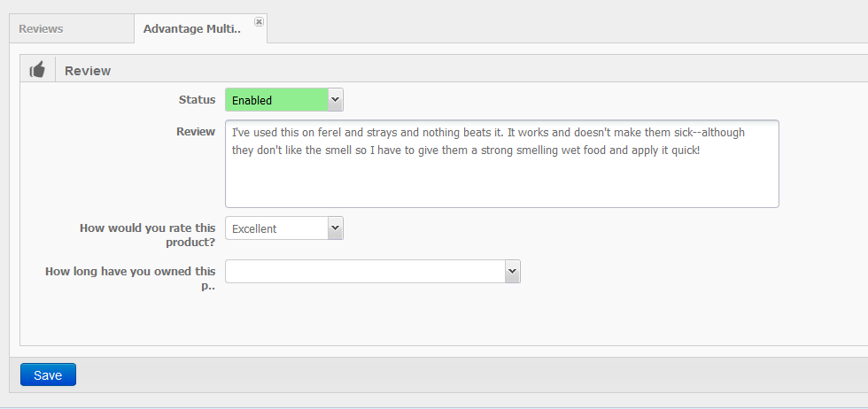Click the green Enabled status field
Viewport: 868px width, 409px height.
coord(276,100)
